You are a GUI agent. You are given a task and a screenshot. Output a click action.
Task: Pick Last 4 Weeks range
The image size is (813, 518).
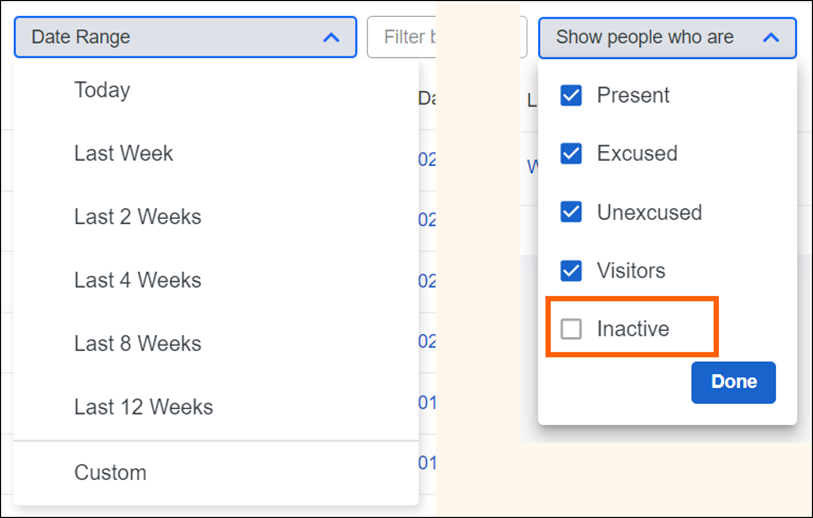click(x=137, y=280)
